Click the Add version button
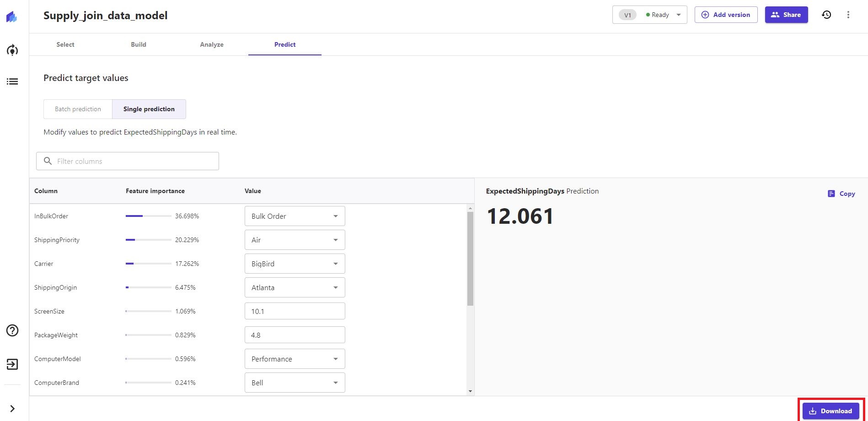This screenshot has height=421, width=868. pos(726,15)
